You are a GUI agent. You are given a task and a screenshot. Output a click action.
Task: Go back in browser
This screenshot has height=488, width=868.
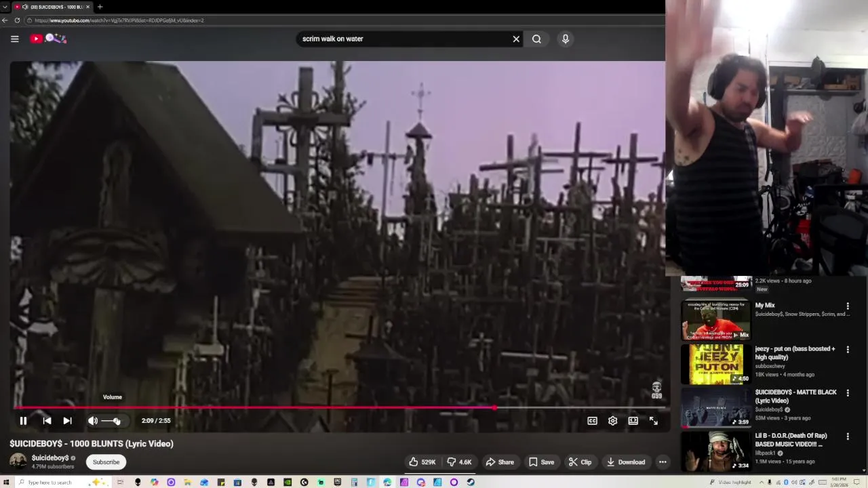point(5,20)
